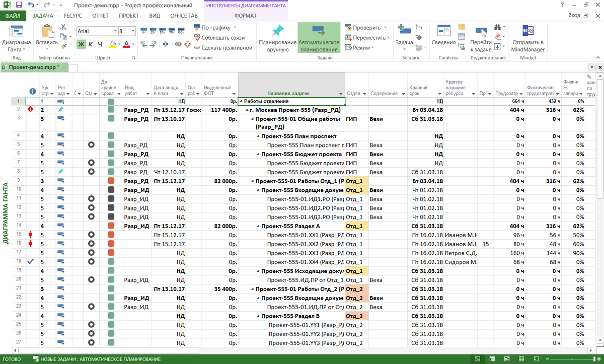Toggle Соблюдать связи option
604x364 pixels.
(219, 38)
